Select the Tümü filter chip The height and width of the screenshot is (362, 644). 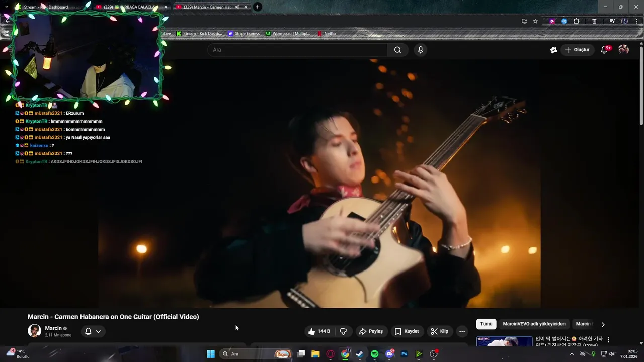486,324
